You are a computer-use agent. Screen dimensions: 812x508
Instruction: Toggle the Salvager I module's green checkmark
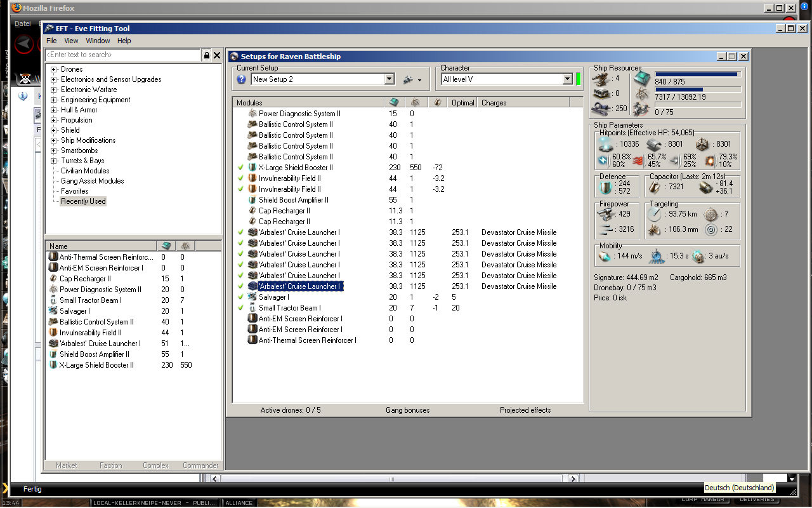(x=240, y=297)
